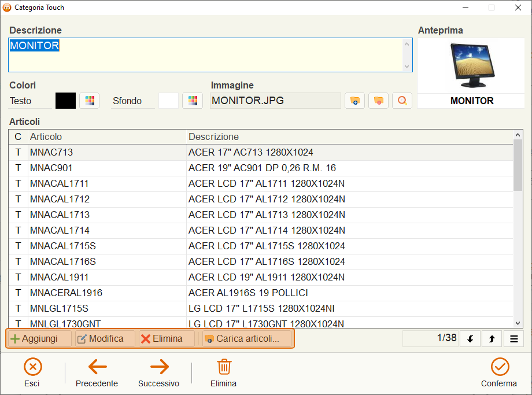Click the MONITOR preview caption

(472, 101)
